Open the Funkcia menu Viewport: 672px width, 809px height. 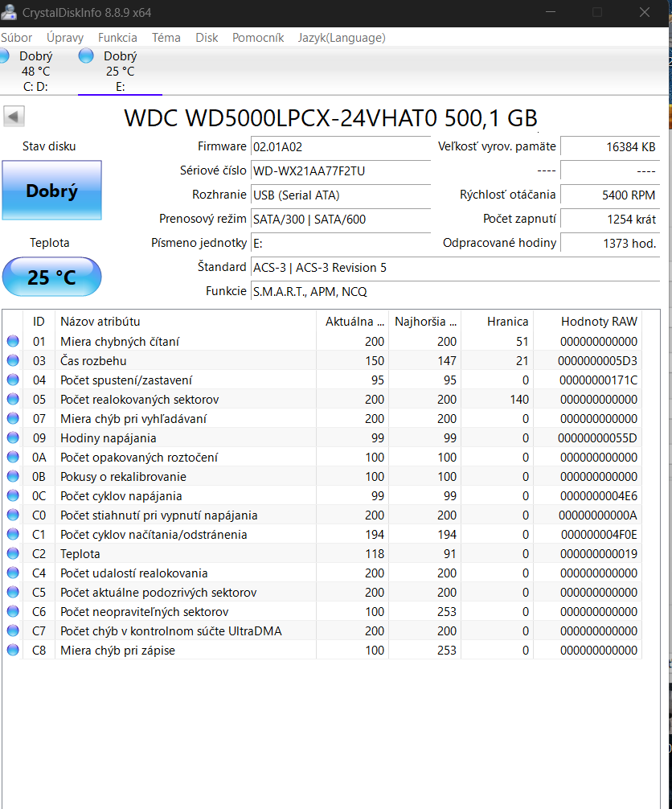click(117, 38)
